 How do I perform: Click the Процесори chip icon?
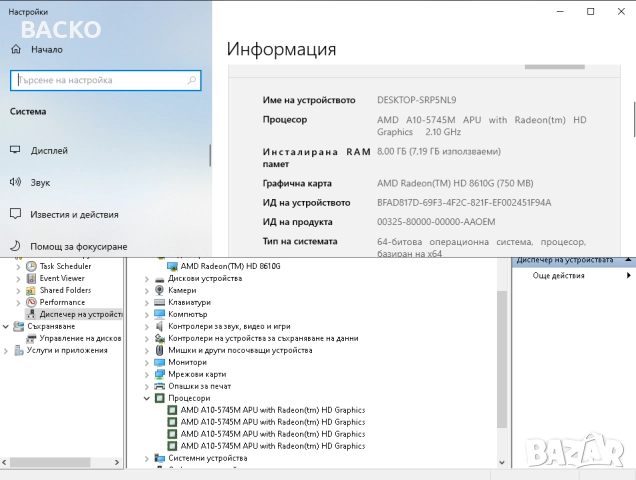pyautogui.click(x=160, y=398)
